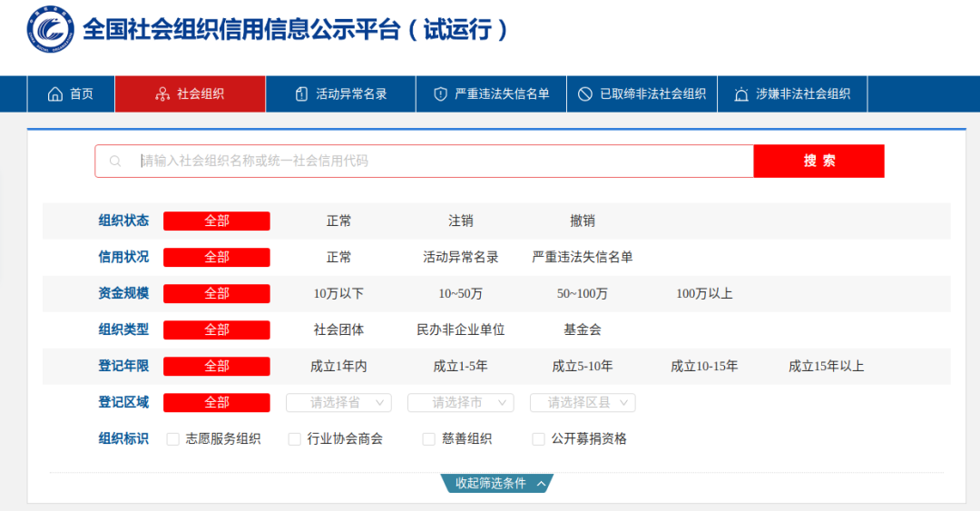Open the 请选择省 province dropdown

(x=338, y=402)
